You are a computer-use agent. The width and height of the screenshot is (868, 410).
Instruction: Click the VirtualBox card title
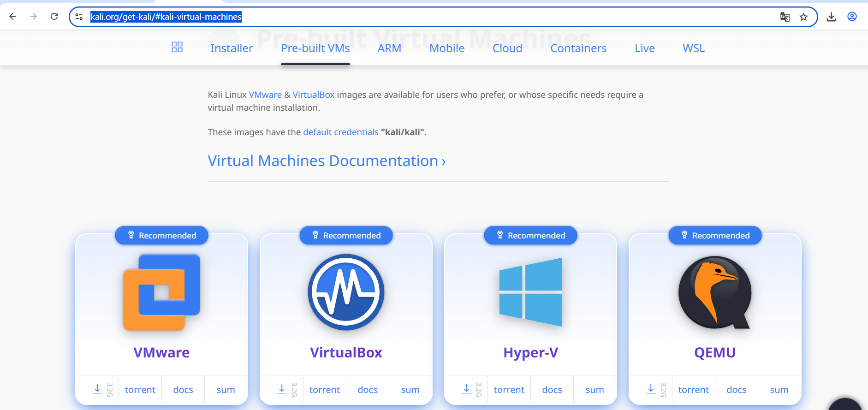[x=346, y=352]
